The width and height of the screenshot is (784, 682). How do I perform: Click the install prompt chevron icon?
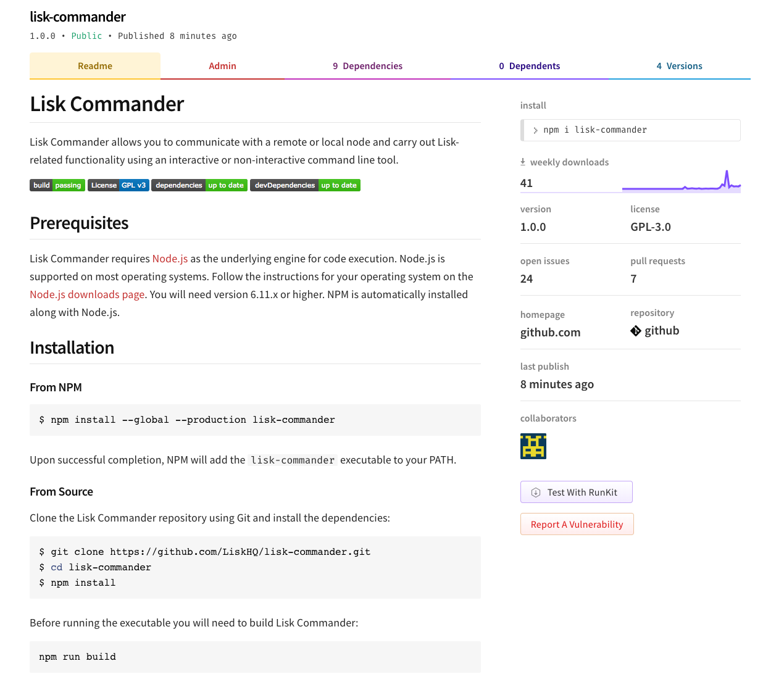[x=535, y=130]
